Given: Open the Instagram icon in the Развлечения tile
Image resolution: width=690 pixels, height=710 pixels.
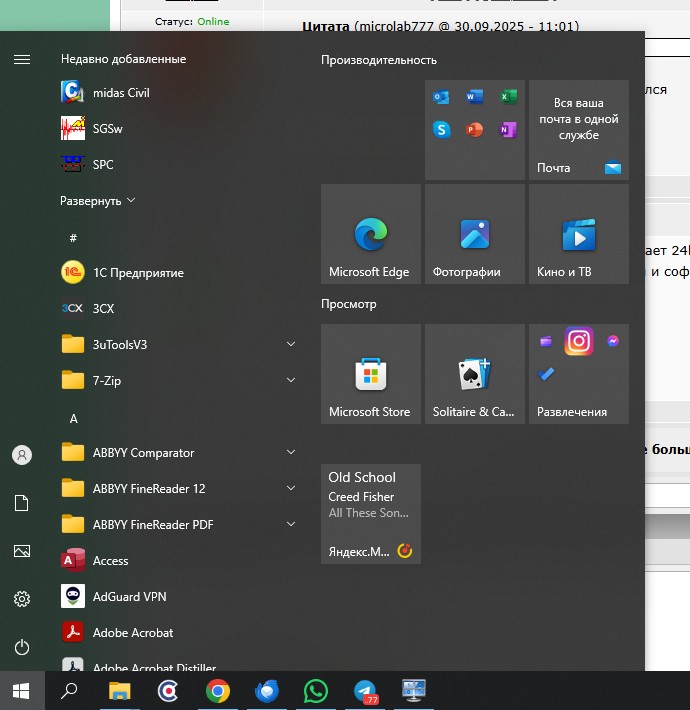Looking at the screenshot, I should point(579,342).
